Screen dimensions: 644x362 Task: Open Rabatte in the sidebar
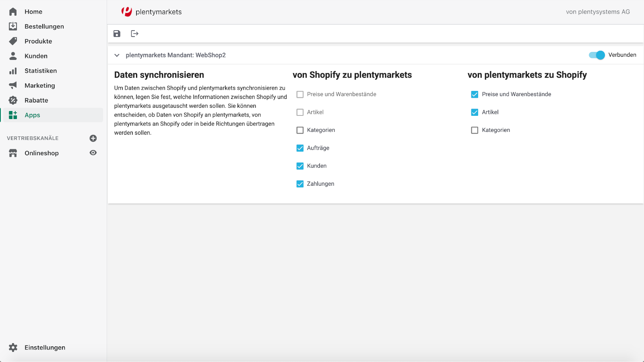click(36, 100)
